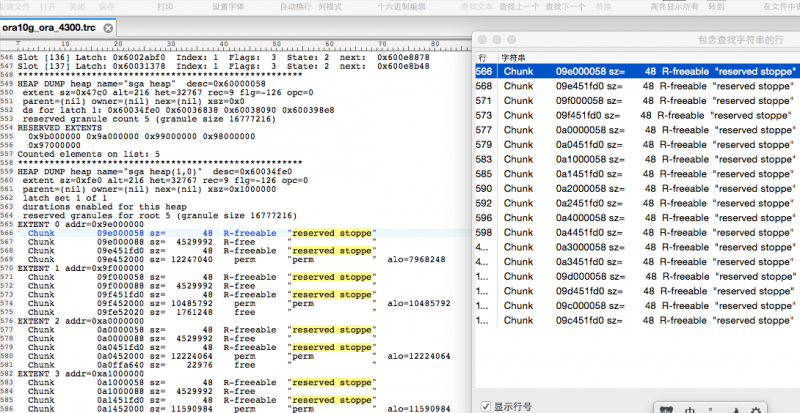Image resolution: width=800 pixels, height=413 pixels.
Task: Click Slot [136] Latch line 546
Action: [x=223, y=57]
